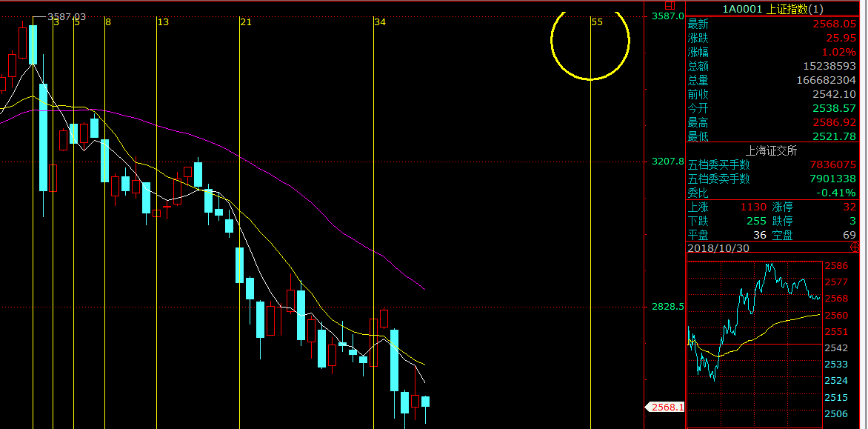Click the current price tag 2568.1
Image resolution: width=868 pixels, height=429 pixels.
(665, 407)
